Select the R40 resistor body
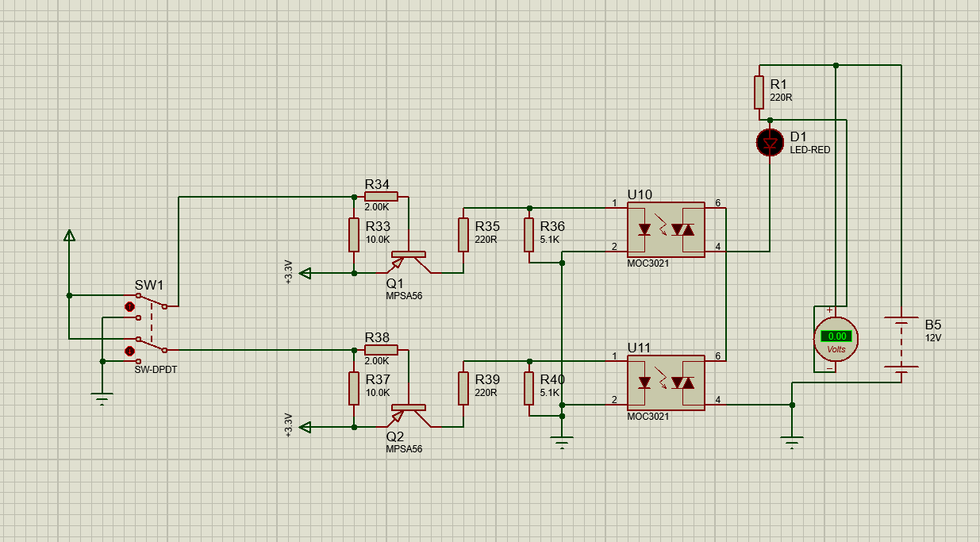The width and height of the screenshot is (980, 542). 528,388
